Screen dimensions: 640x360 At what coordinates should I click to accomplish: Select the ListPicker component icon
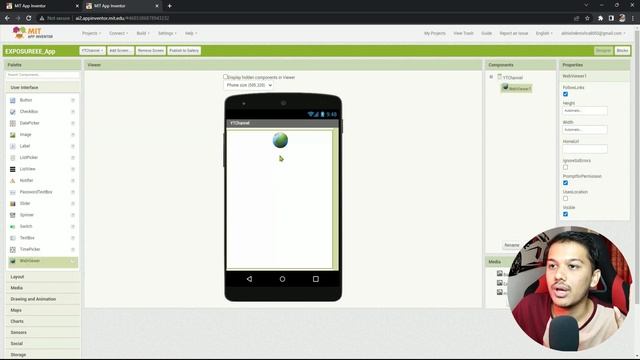tap(13, 158)
